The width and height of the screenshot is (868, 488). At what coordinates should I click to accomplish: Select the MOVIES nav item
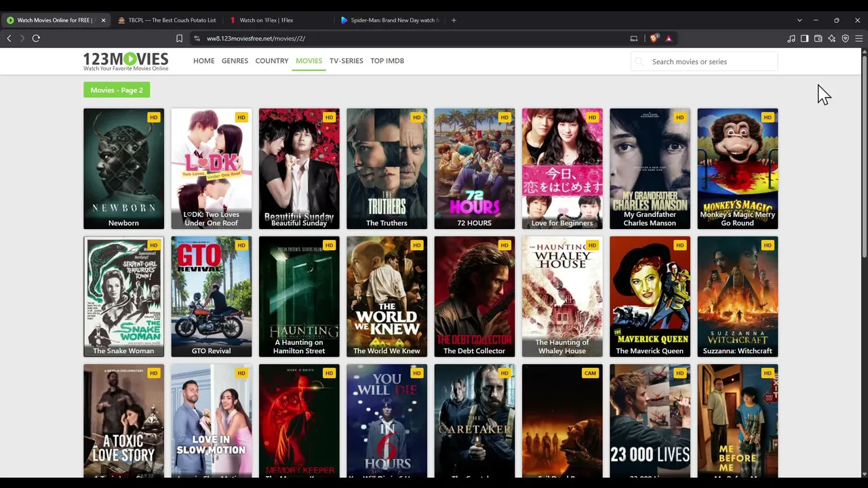coord(309,61)
